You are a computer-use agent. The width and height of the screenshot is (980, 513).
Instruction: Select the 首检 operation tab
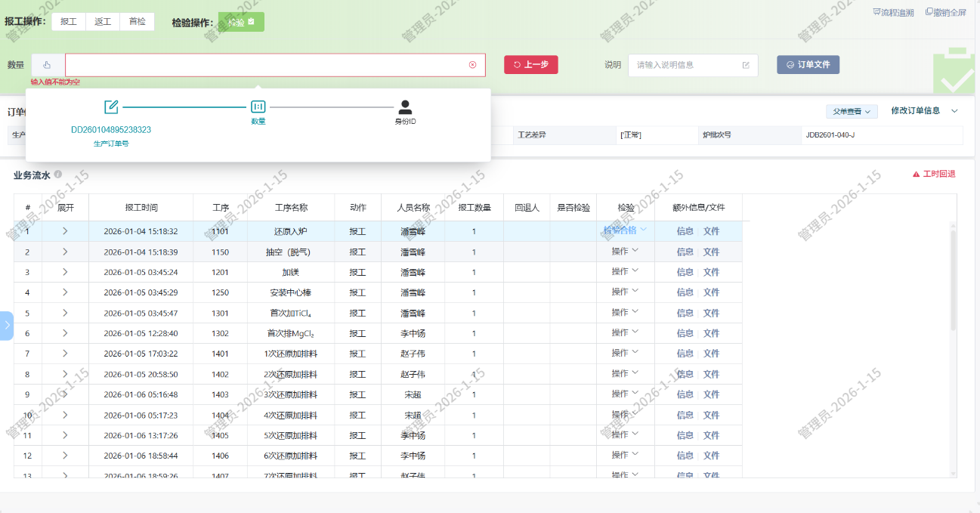137,22
